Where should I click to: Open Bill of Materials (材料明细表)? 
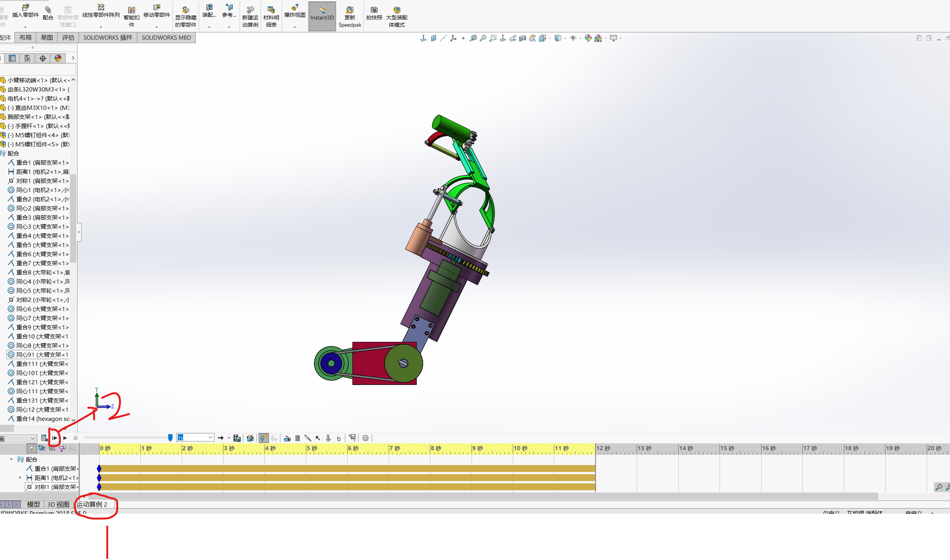tap(271, 17)
